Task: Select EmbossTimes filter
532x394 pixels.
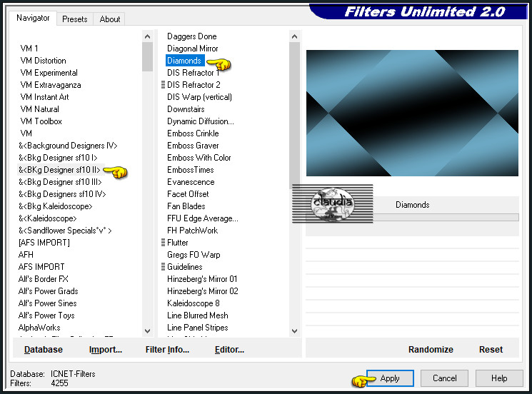Action: 191,170
